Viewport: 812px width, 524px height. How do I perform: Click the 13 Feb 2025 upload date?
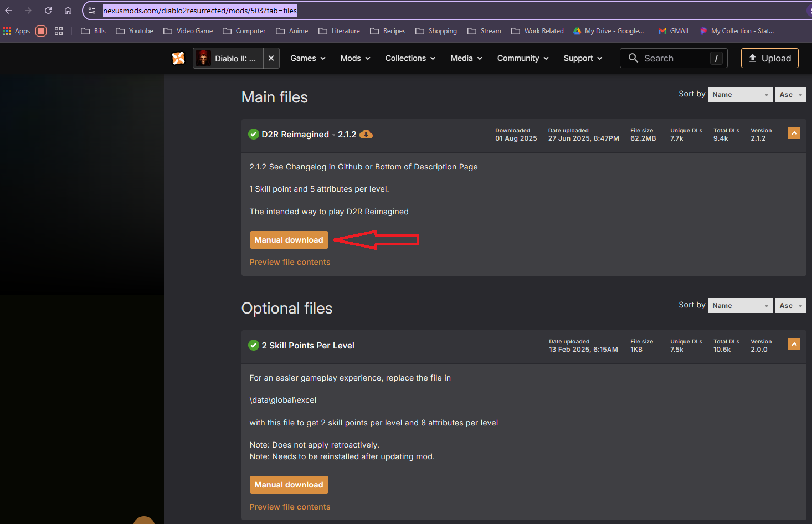click(583, 350)
